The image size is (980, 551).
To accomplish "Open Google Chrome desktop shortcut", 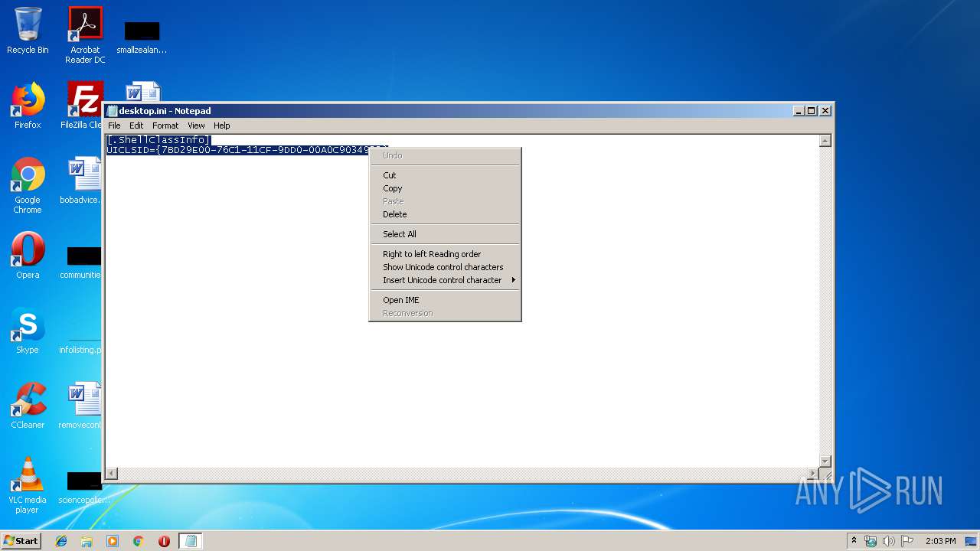I will (28, 185).
